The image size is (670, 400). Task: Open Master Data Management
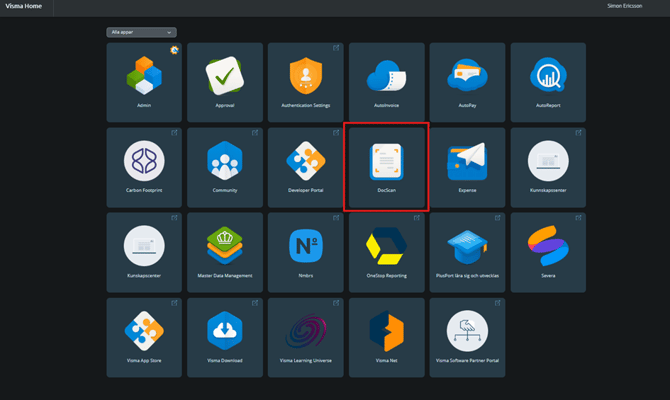click(x=225, y=250)
